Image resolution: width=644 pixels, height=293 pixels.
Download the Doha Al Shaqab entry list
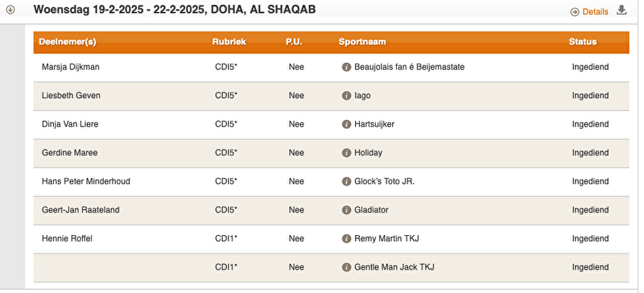(621, 10)
